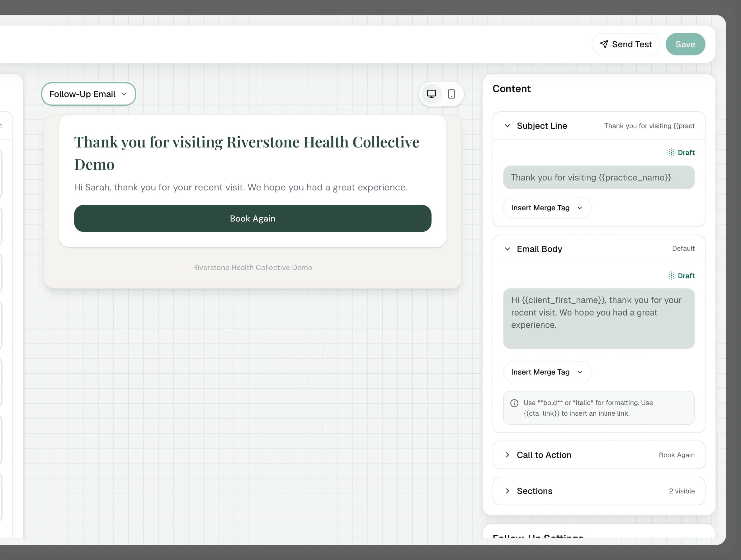Image resolution: width=741 pixels, height=560 pixels.
Task: Open Insert Merge Tag under Subject Line
Action: click(547, 208)
